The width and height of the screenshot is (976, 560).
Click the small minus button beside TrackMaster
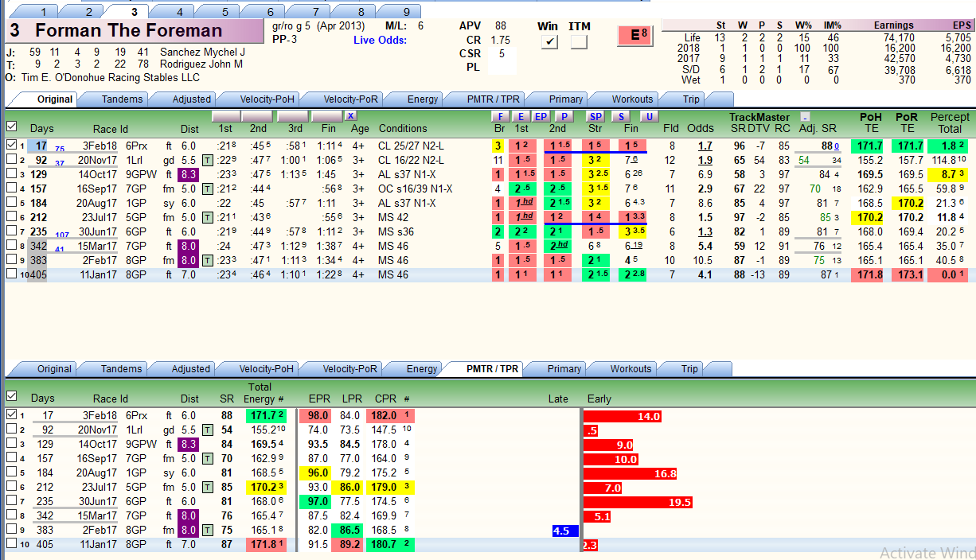[805, 117]
